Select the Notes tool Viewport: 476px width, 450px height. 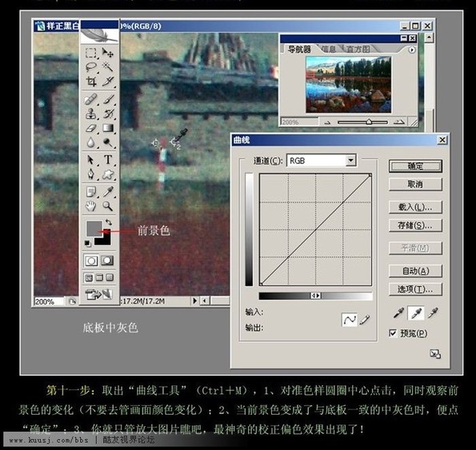[x=90, y=192]
